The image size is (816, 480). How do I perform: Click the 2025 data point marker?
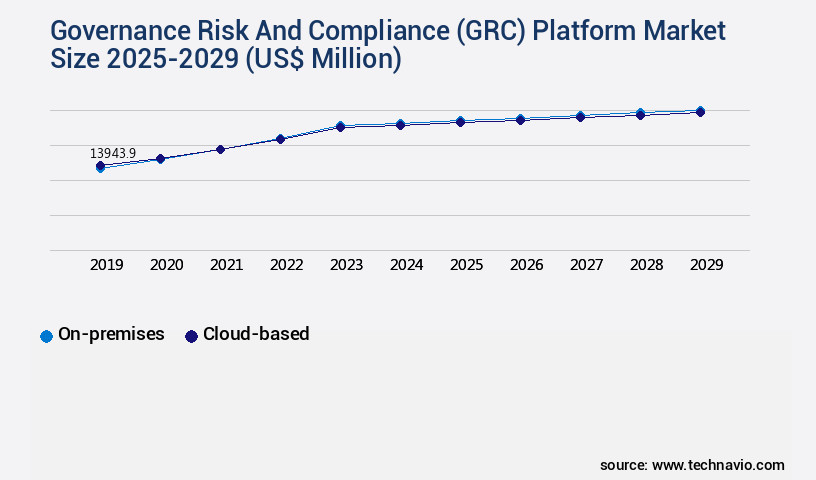click(460, 122)
